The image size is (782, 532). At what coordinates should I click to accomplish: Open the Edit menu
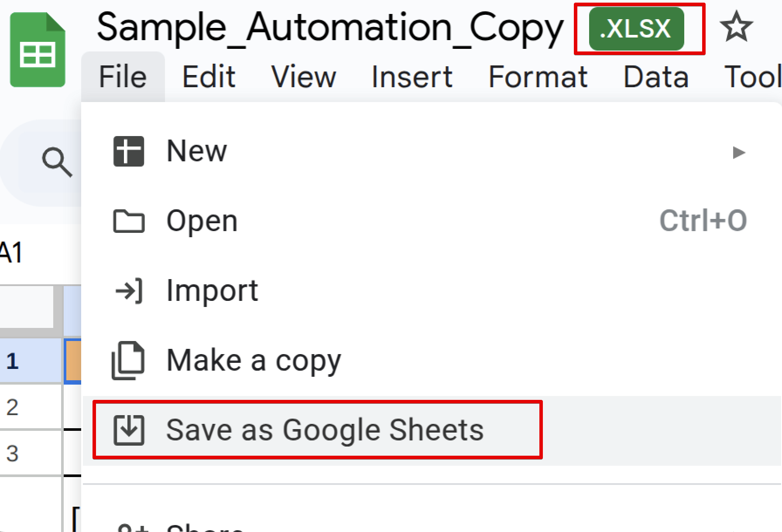[x=209, y=77]
